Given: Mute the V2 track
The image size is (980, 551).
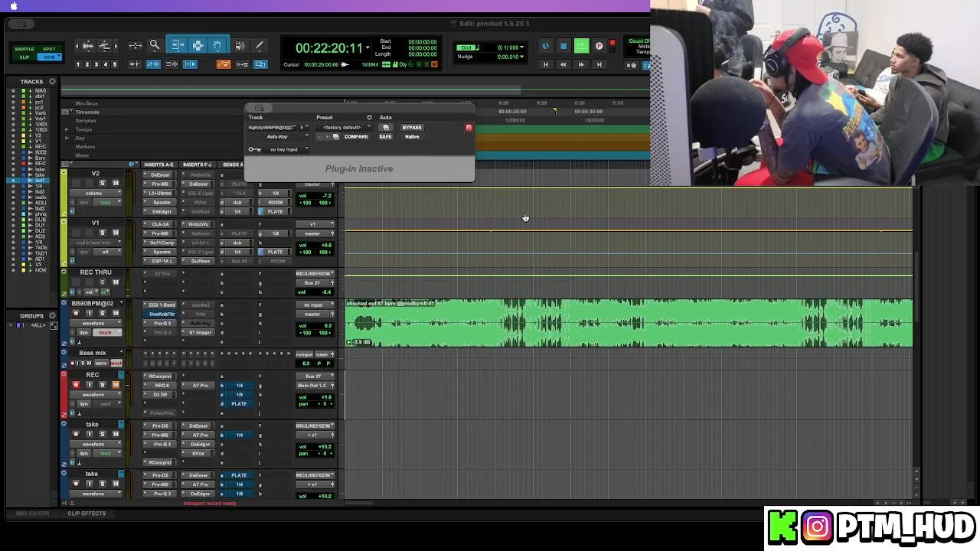Looking at the screenshot, I should pos(116,184).
